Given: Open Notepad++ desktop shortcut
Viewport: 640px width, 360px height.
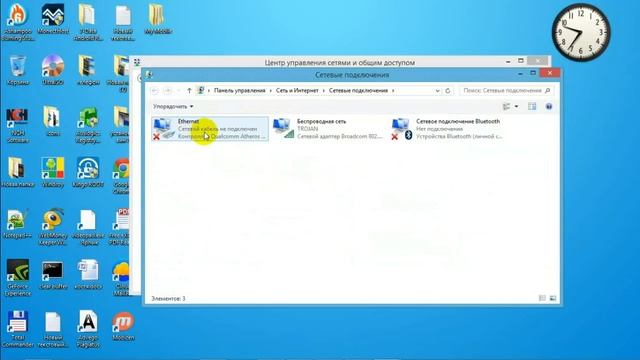Looking at the screenshot, I should coord(18,223).
